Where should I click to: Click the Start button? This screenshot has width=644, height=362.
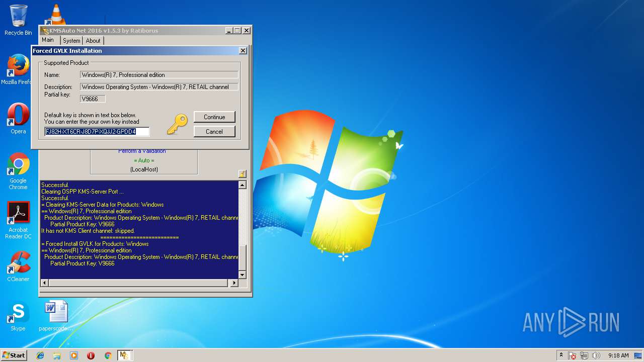(x=14, y=355)
